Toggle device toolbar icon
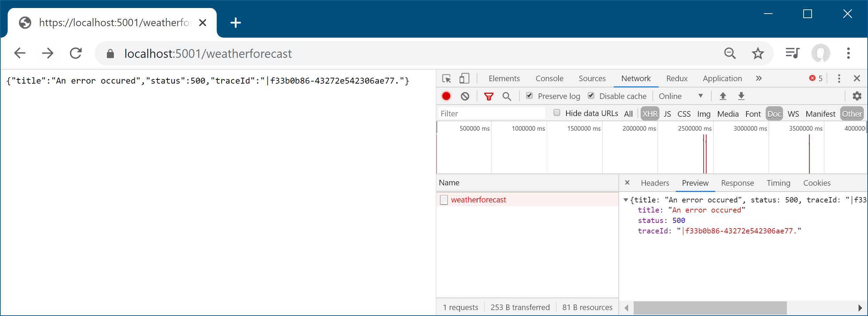The height and width of the screenshot is (316, 868). 464,78
